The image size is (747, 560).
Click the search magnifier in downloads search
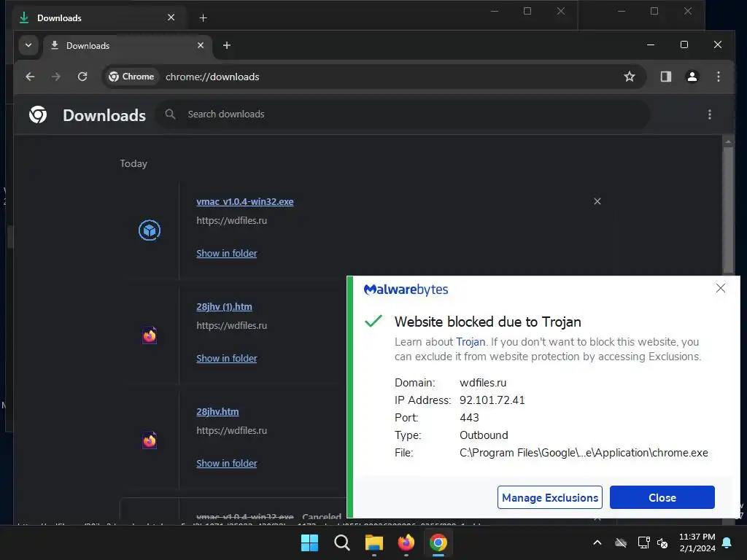[170, 114]
